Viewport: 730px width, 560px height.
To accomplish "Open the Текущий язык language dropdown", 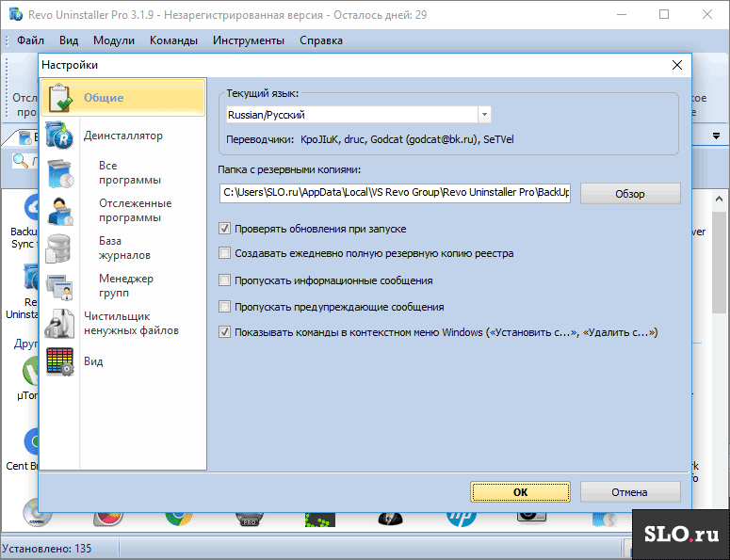I will [x=484, y=115].
